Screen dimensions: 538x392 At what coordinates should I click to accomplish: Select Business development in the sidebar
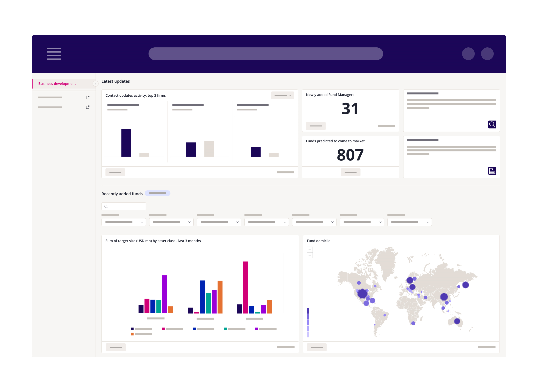(57, 84)
